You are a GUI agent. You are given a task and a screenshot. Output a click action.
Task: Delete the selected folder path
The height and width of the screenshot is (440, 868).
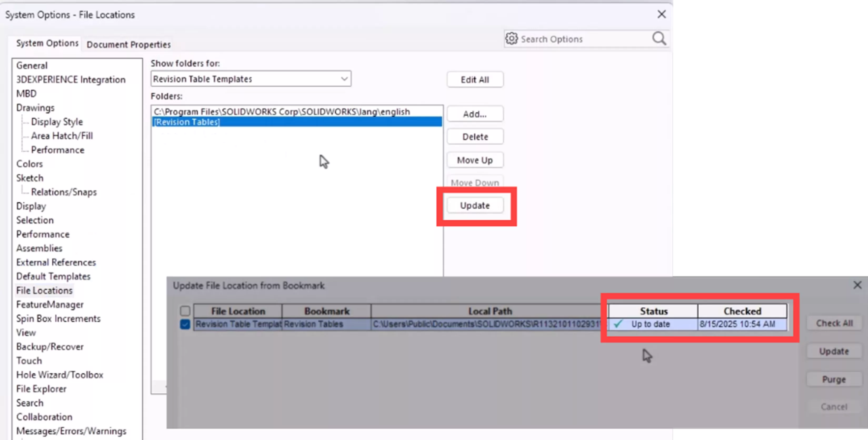(475, 136)
